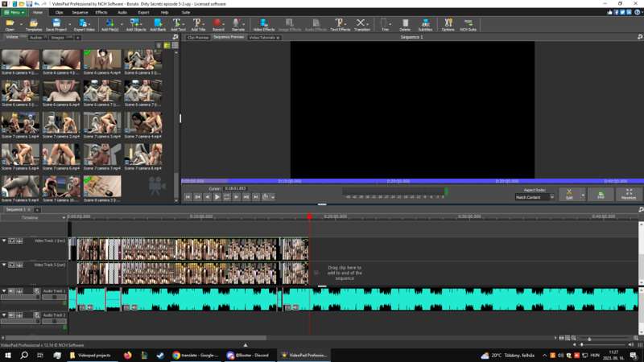The height and width of the screenshot is (362, 644).
Task: Open the Aspect Ratio Match Content dropdown
Action: [x=535, y=197]
